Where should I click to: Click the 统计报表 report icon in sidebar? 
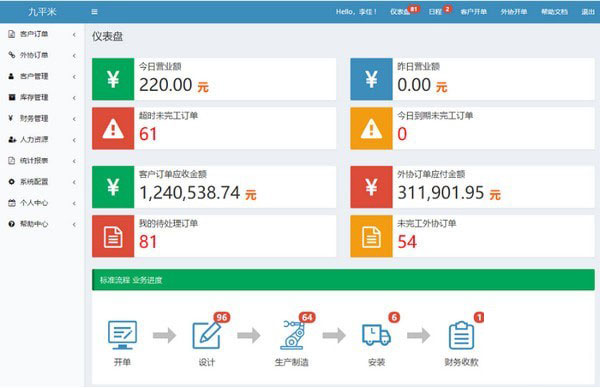click(11, 160)
